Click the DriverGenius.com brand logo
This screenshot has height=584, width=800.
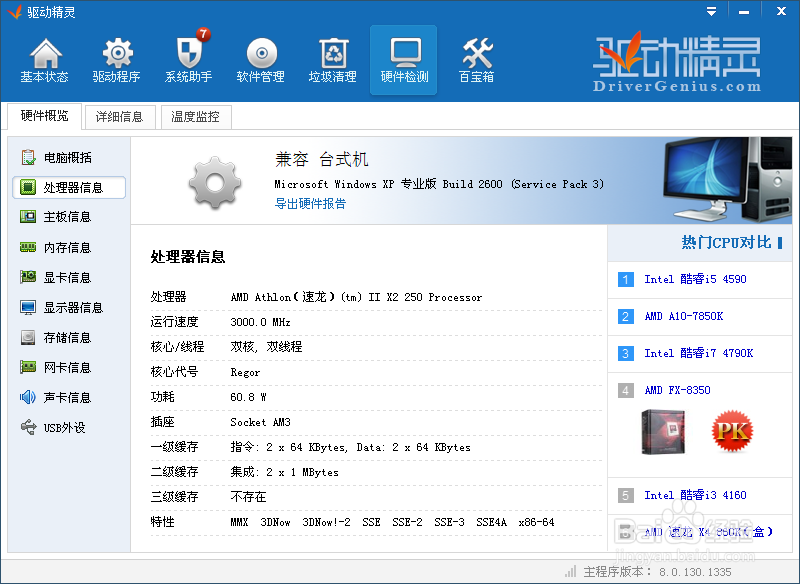[677, 62]
